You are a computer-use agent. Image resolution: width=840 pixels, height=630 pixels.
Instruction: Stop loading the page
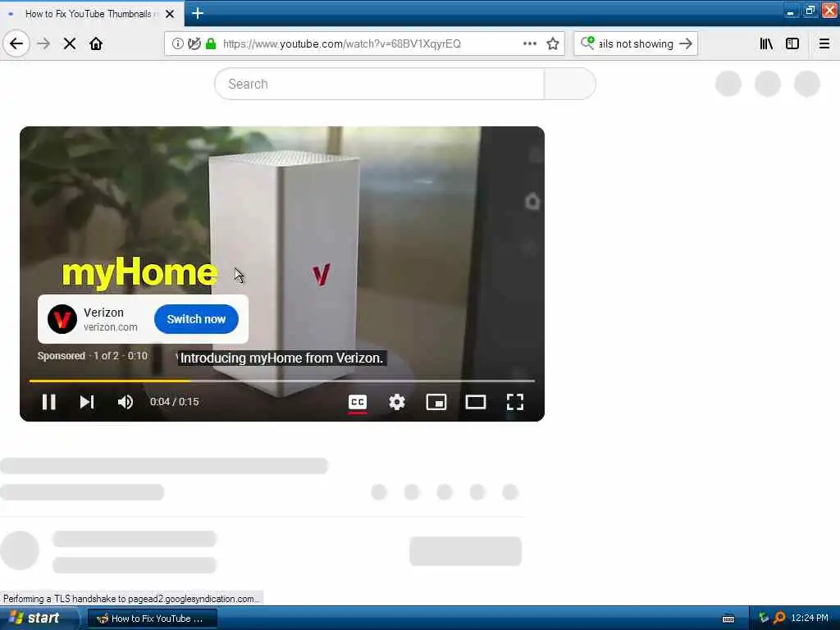70,43
